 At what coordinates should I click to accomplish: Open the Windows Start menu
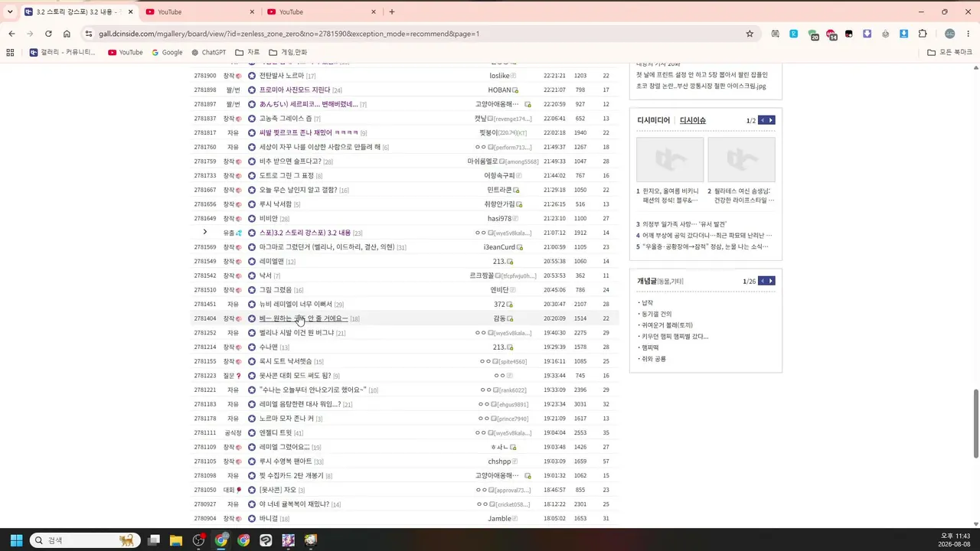16,540
